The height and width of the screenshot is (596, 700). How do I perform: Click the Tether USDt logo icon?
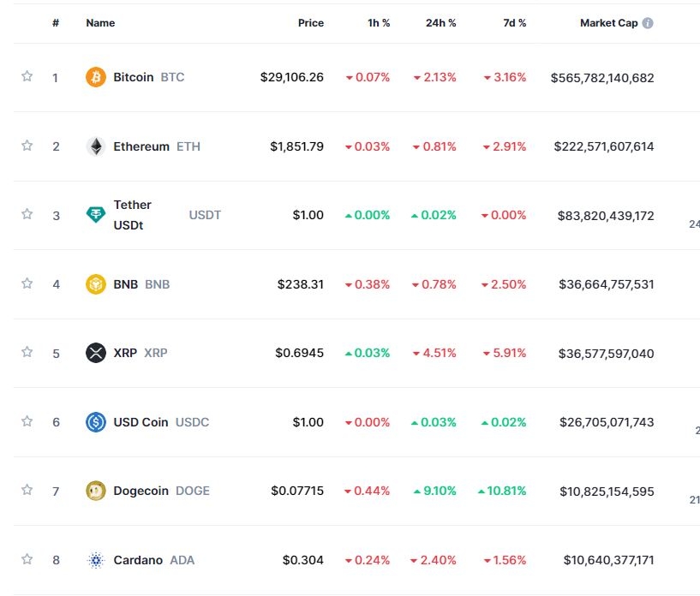click(x=96, y=215)
